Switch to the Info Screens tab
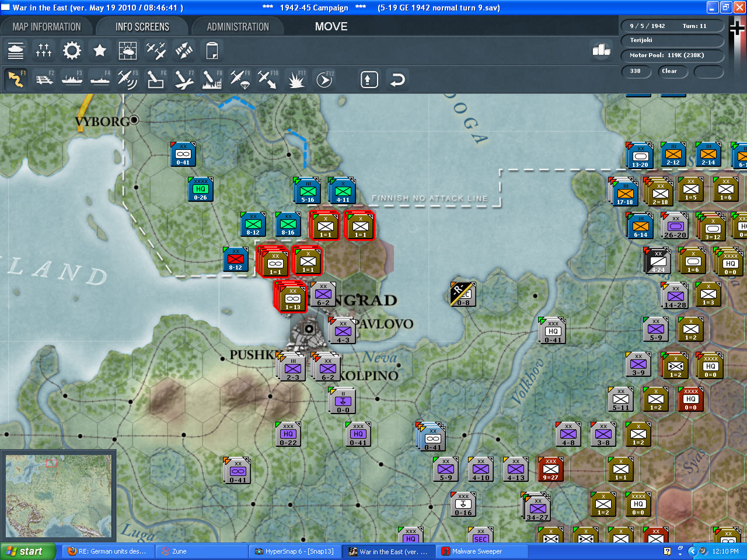Image resolution: width=747 pixels, height=560 pixels. 142,27
